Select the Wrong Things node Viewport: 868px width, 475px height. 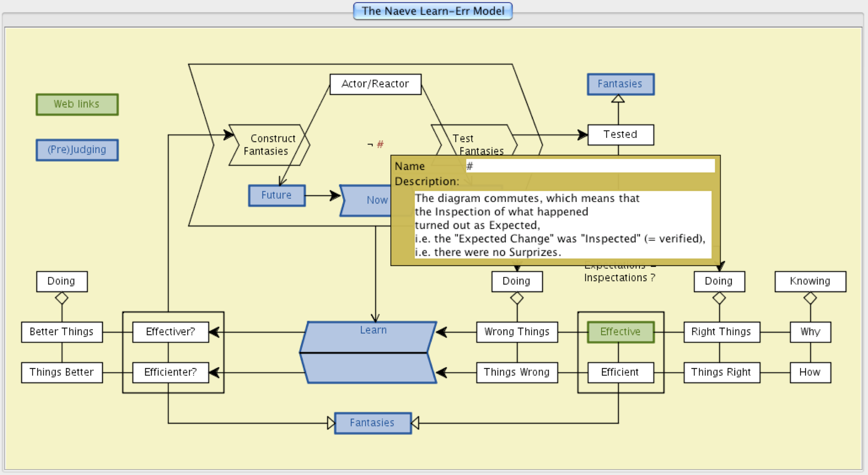(x=517, y=332)
